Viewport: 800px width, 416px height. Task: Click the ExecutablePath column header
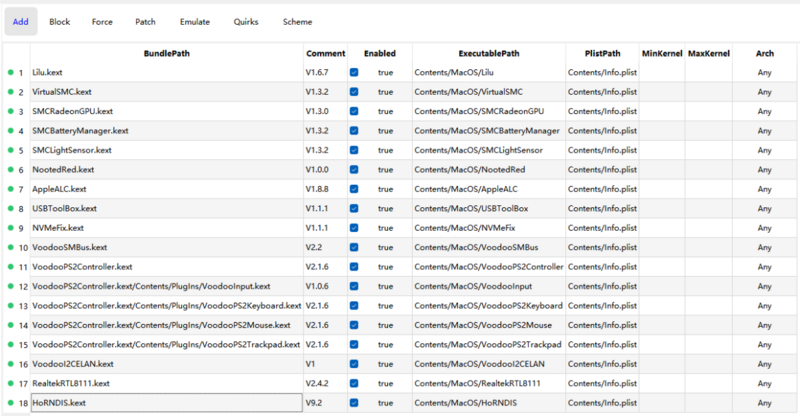pyautogui.click(x=489, y=53)
